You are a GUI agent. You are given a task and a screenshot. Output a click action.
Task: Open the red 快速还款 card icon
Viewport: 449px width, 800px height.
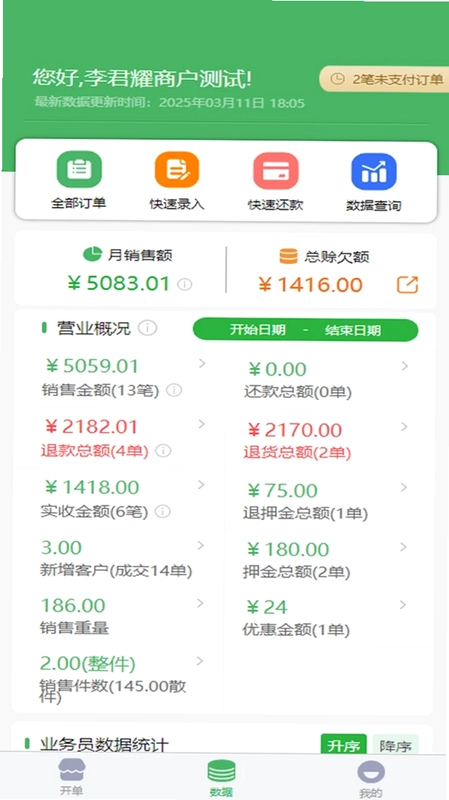(x=276, y=171)
